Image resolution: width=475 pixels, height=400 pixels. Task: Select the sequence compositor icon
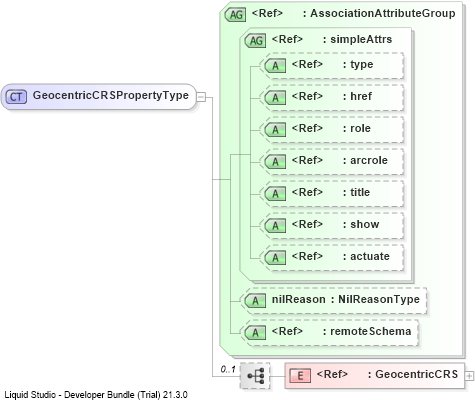255,376
